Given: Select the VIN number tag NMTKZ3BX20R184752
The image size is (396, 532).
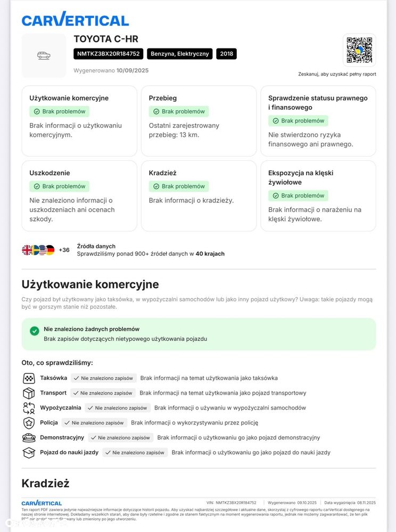Looking at the screenshot, I should (x=109, y=54).
